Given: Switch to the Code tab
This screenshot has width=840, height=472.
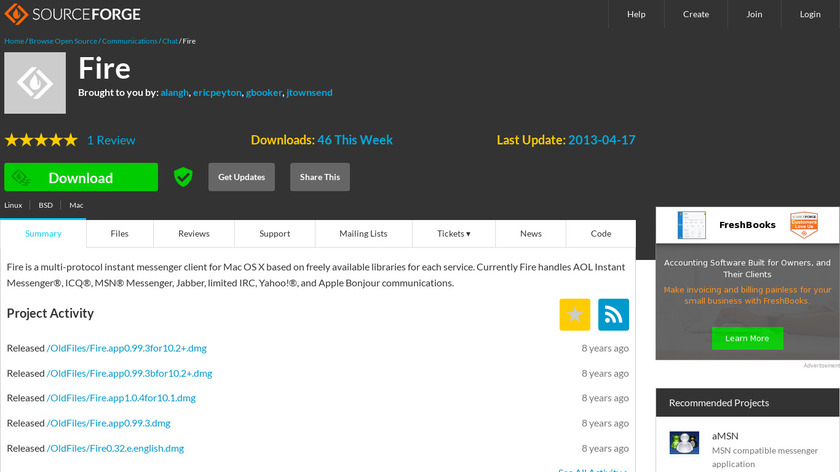Looking at the screenshot, I should pos(601,234).
